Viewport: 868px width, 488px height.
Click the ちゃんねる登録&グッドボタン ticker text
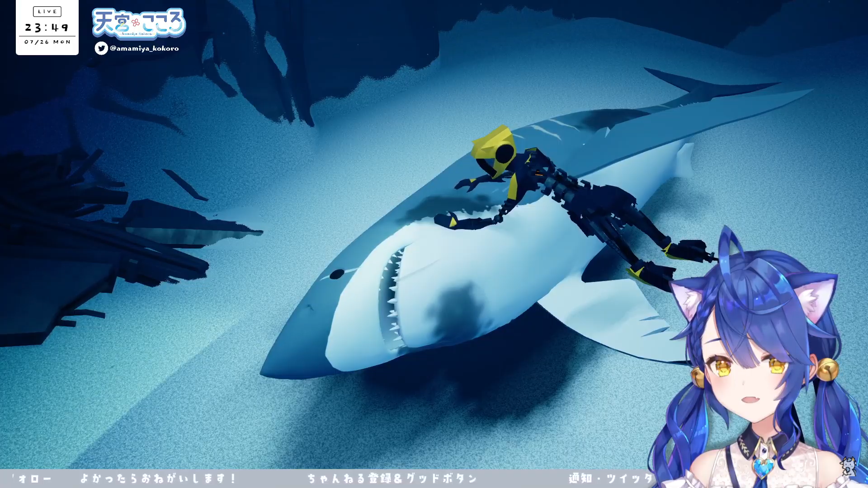tap(392, 478)
